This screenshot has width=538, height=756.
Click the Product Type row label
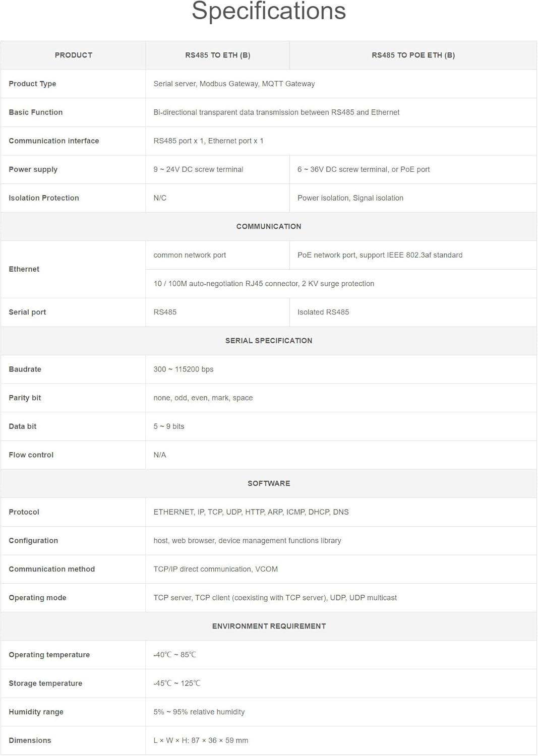tap(32, 84)
